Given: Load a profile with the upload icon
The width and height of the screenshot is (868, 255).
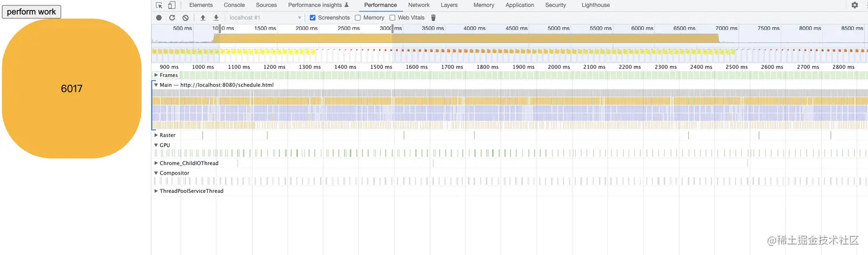Looking at the screenshot, I should 203,18.
